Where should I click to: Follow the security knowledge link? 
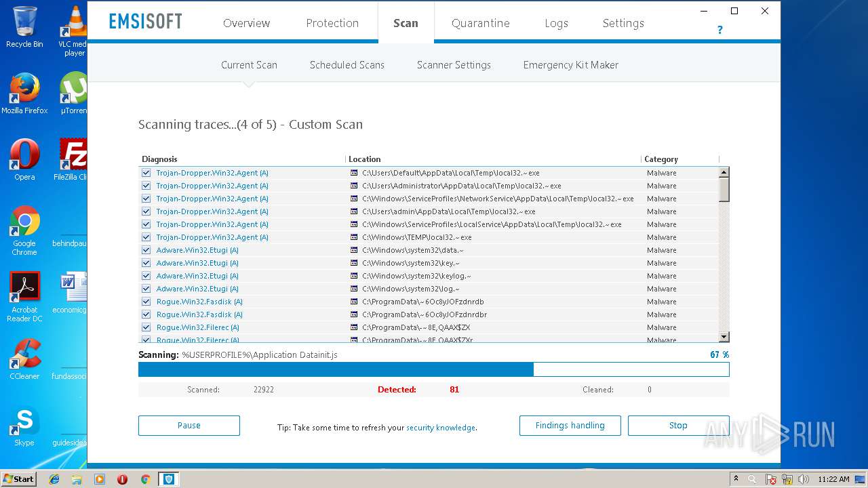coord(441,428)
